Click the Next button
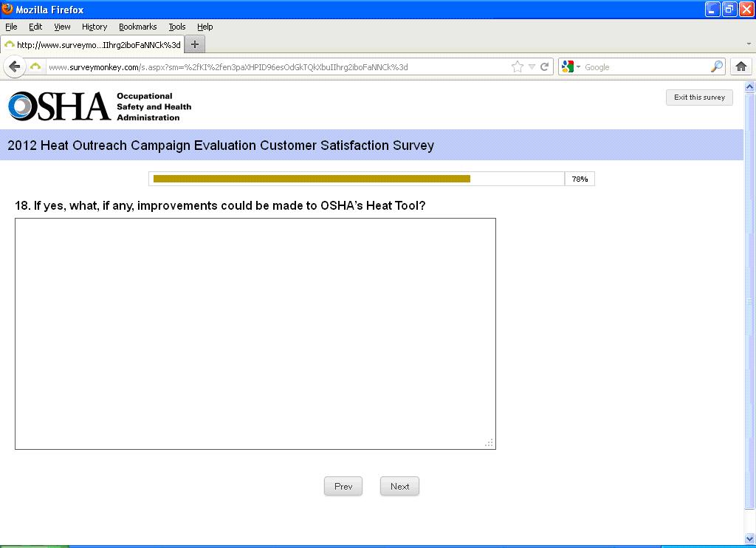This screenshot has width=756, height=548. (x=399, y=486)
